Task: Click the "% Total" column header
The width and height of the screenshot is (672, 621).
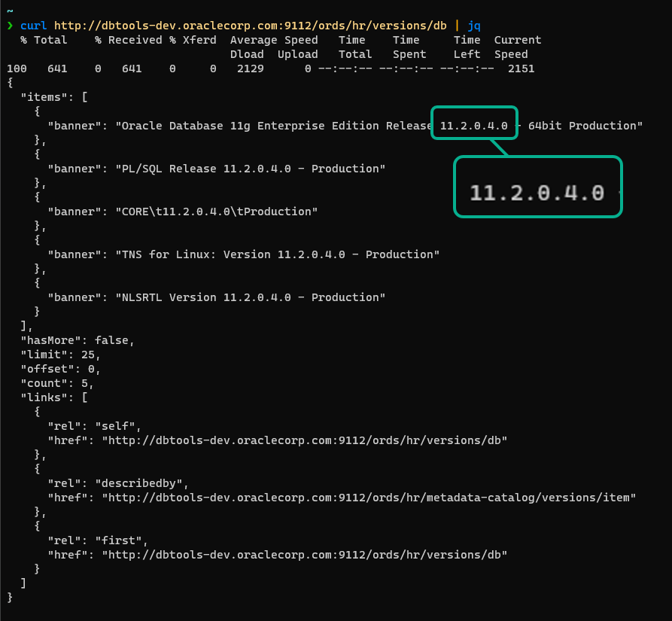Action: pos(44,40)
